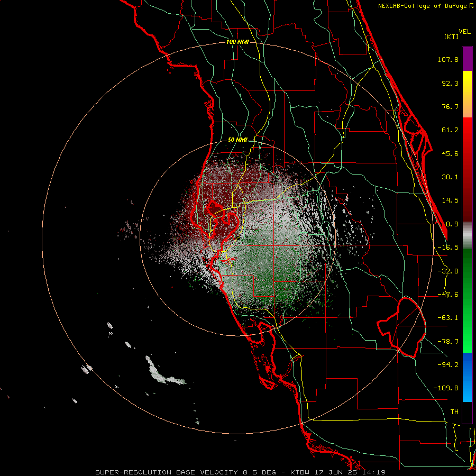
Task: Click the VEL legend title
Action: click(465, 32)
